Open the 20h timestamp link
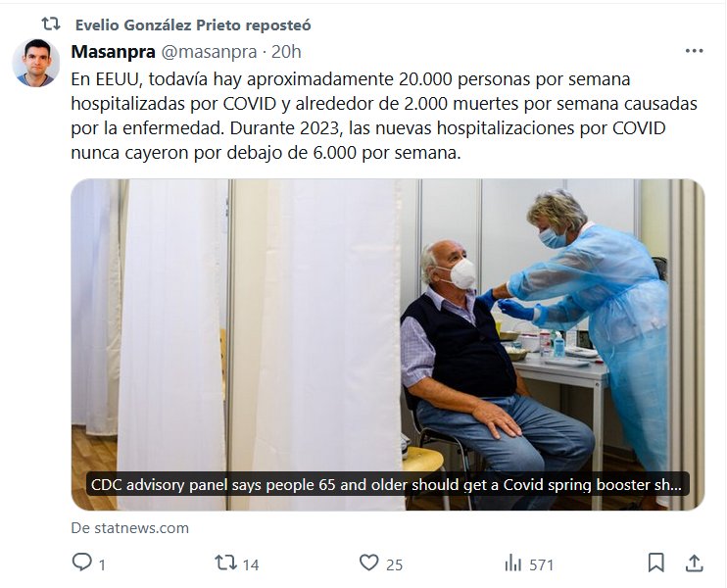Viewport: 727px width, 588px height. pos(286,52)
